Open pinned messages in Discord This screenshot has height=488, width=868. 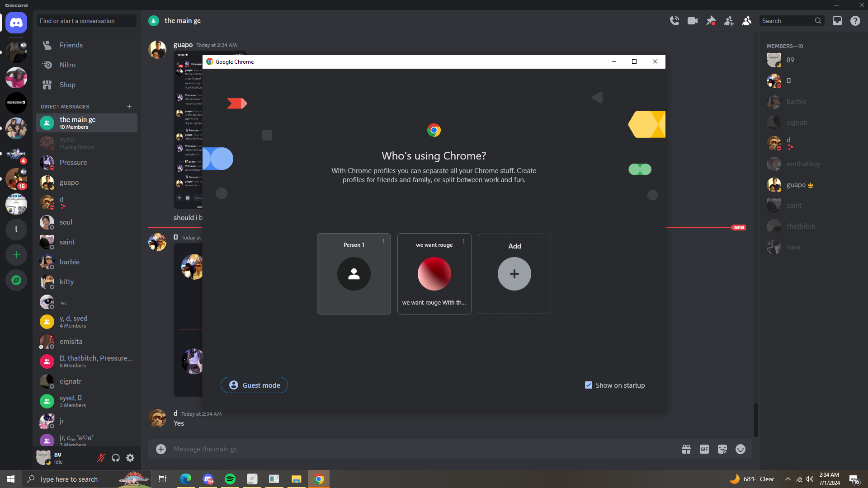[711, 21]
